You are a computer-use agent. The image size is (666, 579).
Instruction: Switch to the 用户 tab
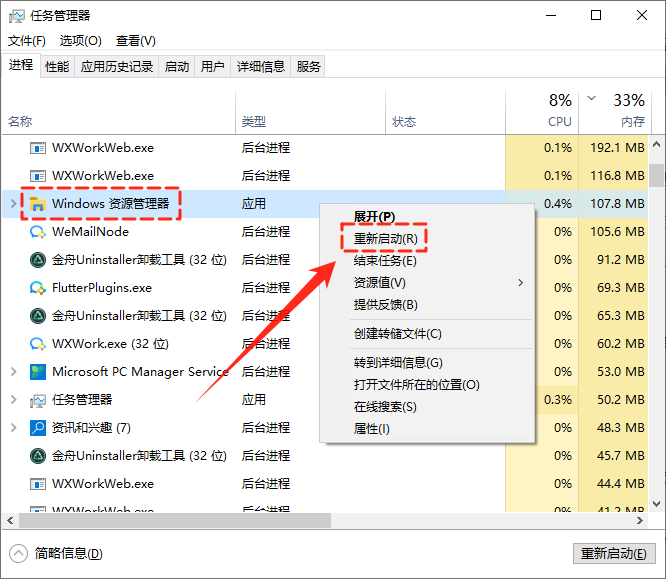pyautogui.click(x=213, y=67)
